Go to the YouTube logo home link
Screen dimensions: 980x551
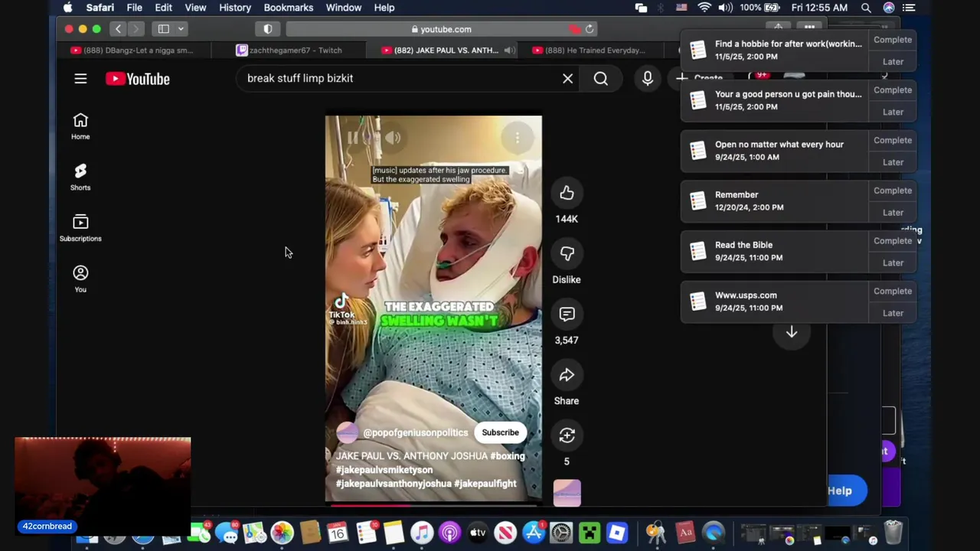click(x=138, y=79)
